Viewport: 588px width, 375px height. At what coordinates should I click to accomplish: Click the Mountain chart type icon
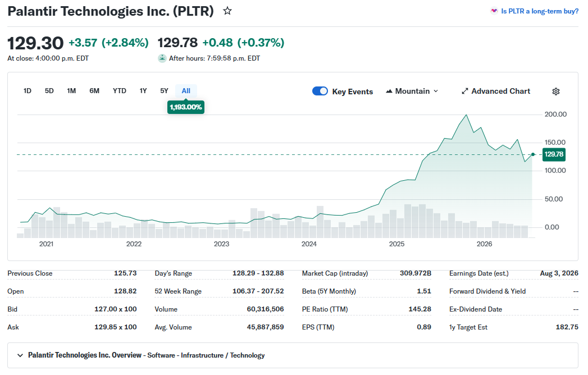click(x=389, y=91)
